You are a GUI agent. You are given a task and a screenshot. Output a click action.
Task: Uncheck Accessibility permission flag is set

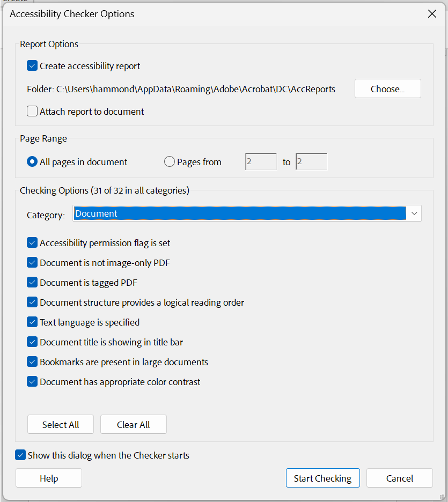pos(32,242)
